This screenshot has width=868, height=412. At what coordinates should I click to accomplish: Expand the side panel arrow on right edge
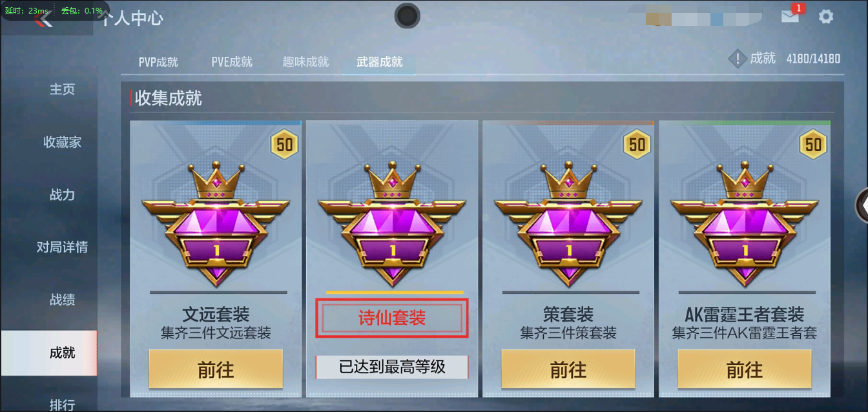(x=862, y=205)
